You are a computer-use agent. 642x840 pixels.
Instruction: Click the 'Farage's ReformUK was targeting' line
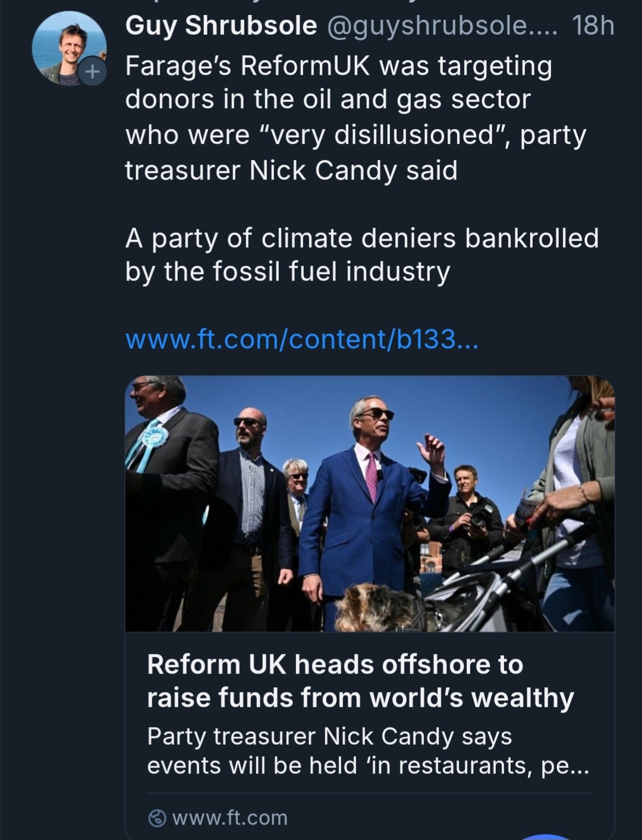(x=338, y=66)
